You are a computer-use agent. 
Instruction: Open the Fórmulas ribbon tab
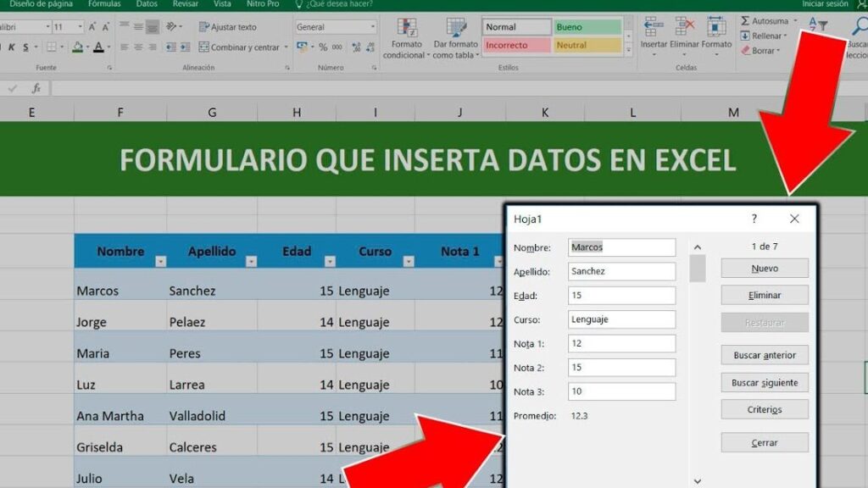coord(104,4)
